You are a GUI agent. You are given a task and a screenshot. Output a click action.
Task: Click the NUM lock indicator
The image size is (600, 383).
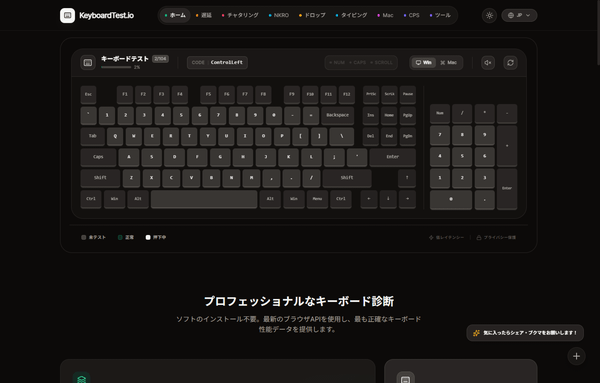pyautogui.click(x=337, y=63)
